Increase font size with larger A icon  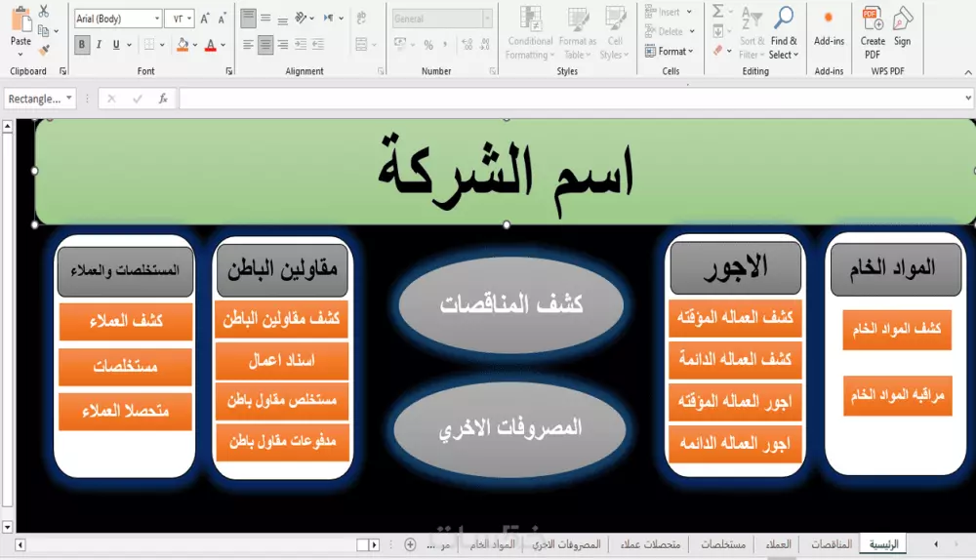coord(205,19)
